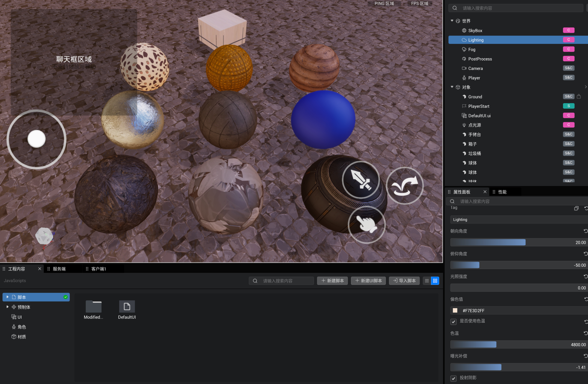The image size is (588, 384).
Task: Click the PlayerStart flag icon
Action: (x=464, y=106)
